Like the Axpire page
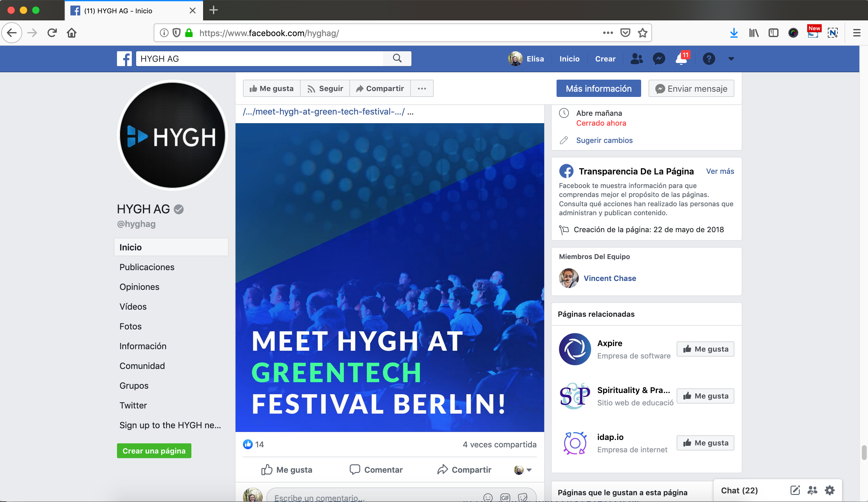868x502 pixels. click(x=705, y=349)
